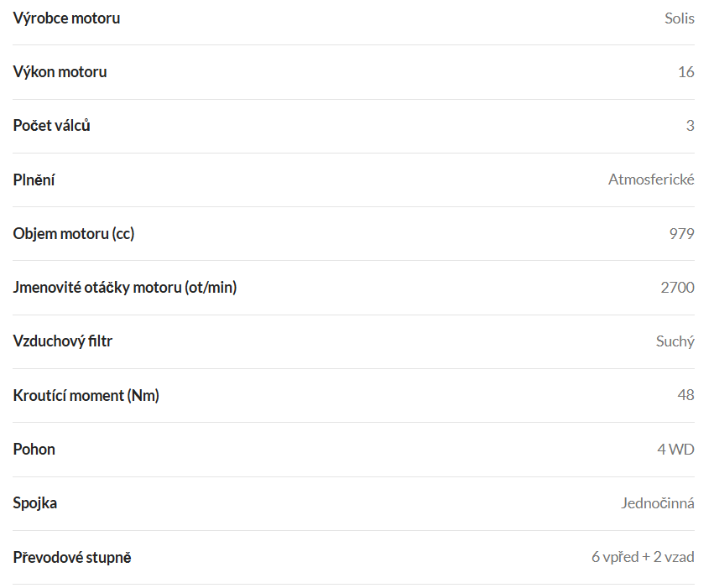Select the Jednočinná clutch value
The image size is (714, 588).
658,503
